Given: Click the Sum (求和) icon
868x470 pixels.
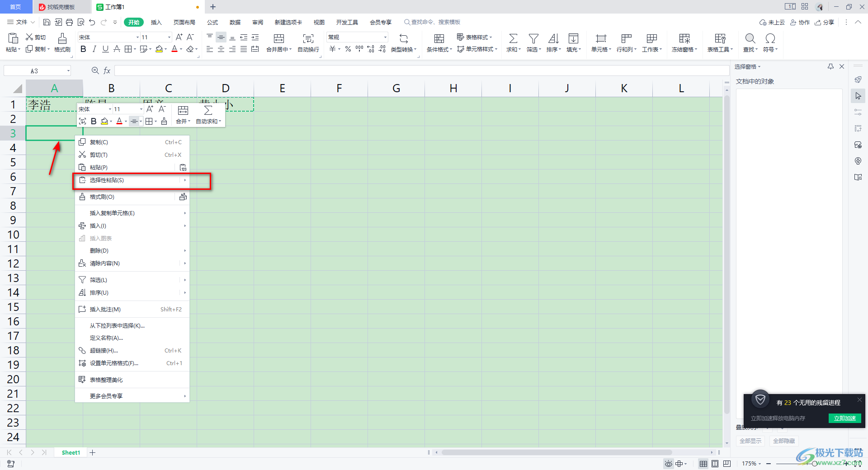Looking at the screenshot, I should coord(513,38).
